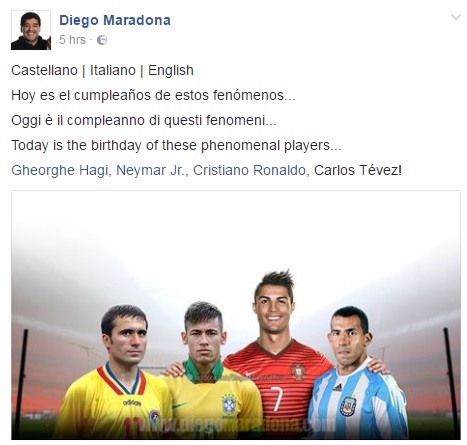Viewport: 467px width, 445px height.
Task: Click the adidas logo on the yellow jersey
Action: click(132, 403)
